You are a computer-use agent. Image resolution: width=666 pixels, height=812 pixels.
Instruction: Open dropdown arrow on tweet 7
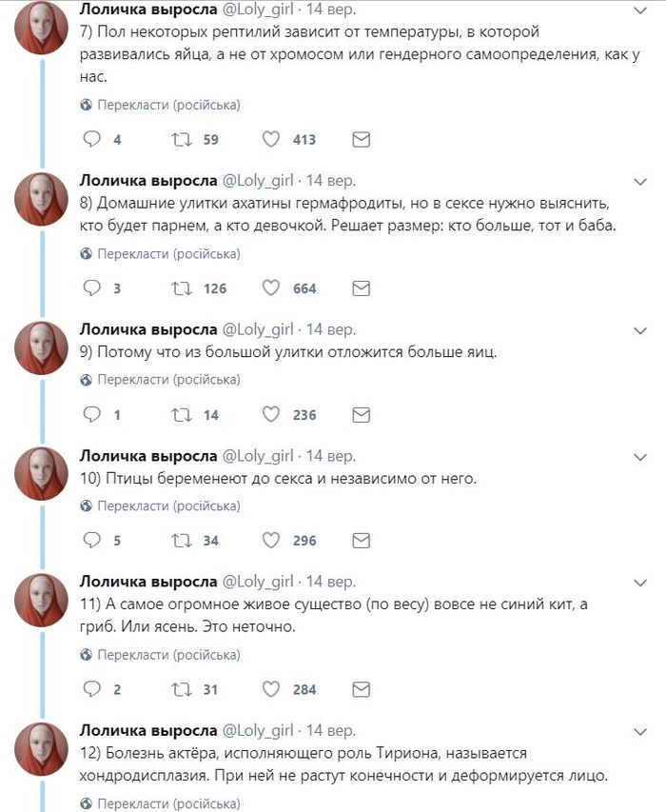click(640, 10)
